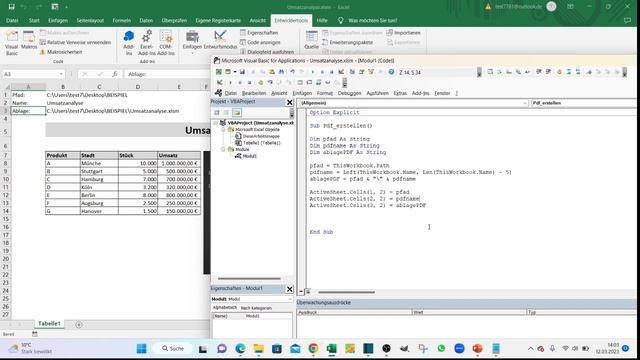Viewport: 640px width, 360px height.
Task: Save icon in VBA editor toolbar
Action: click(242, 72)
